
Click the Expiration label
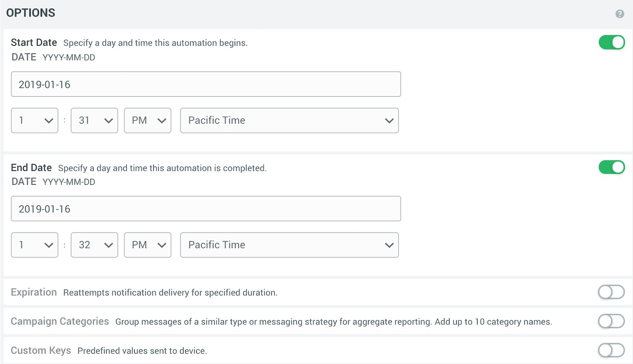[34, 292]
